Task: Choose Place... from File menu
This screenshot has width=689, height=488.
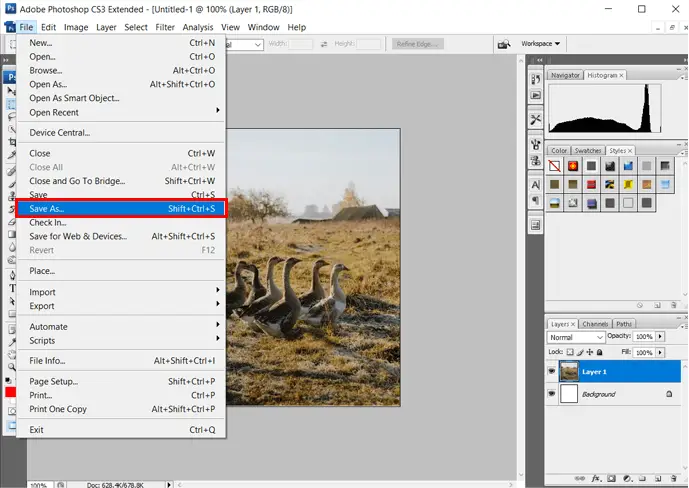Action: pos(122,271)
